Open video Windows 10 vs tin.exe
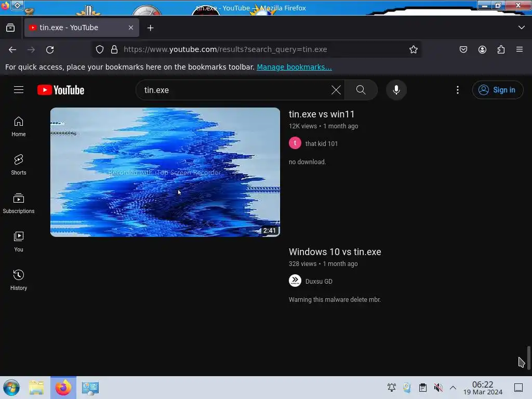This screenshot has height=399, width=532. (x=335, y=252)
